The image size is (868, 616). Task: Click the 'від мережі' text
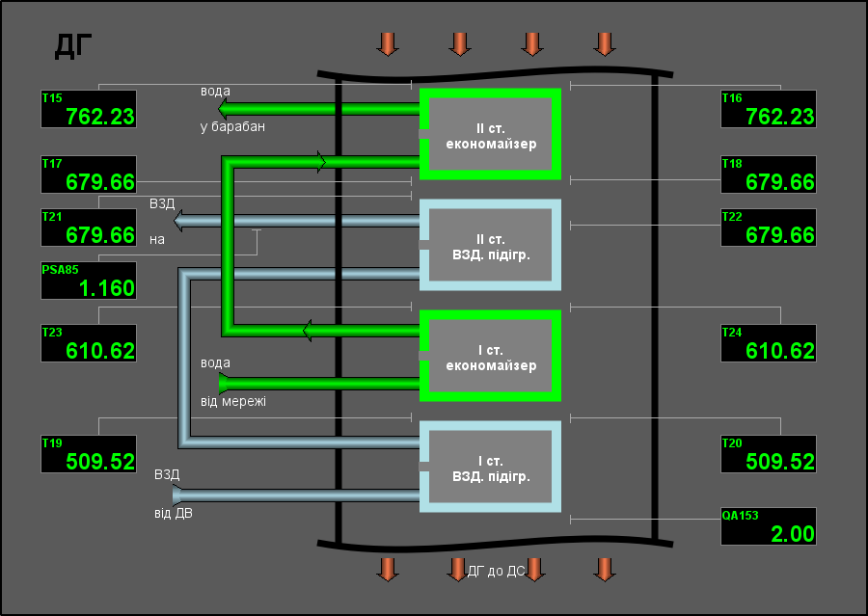pos(233,401)
